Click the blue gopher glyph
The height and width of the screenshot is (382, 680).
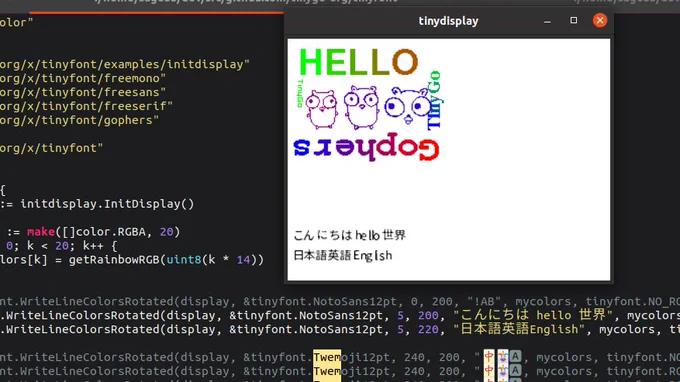click(407, 105)
